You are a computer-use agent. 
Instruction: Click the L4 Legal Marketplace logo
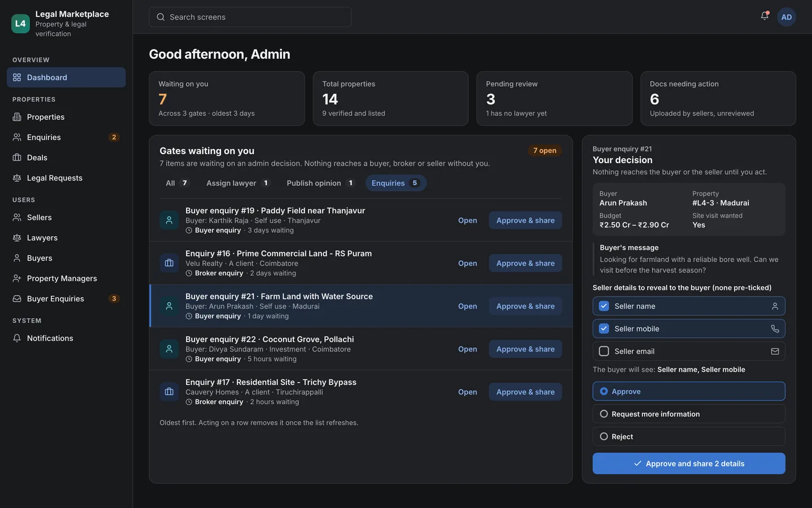click(x=20, y=24)
